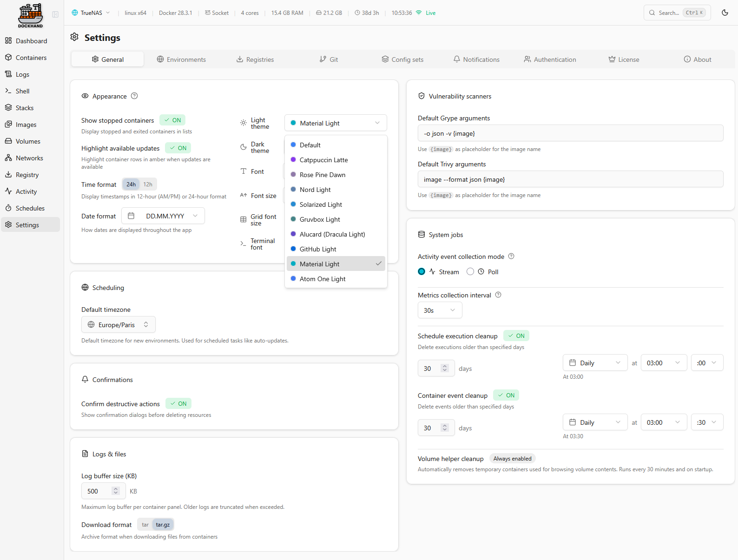Click the help icon beside Metrics collection interval

[498, 295]
